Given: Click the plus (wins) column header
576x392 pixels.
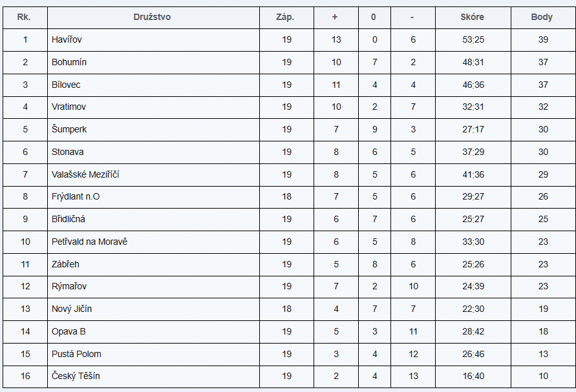Looking at the screenshot, I should tap(335, 17).
